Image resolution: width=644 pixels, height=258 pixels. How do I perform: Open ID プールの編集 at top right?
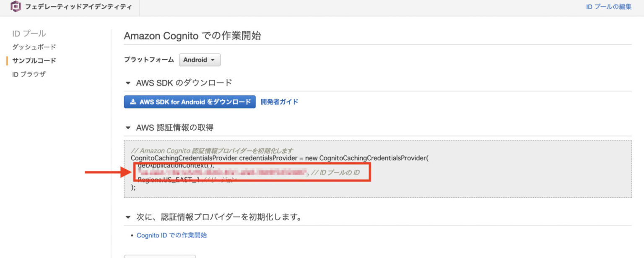pos(608,7)
